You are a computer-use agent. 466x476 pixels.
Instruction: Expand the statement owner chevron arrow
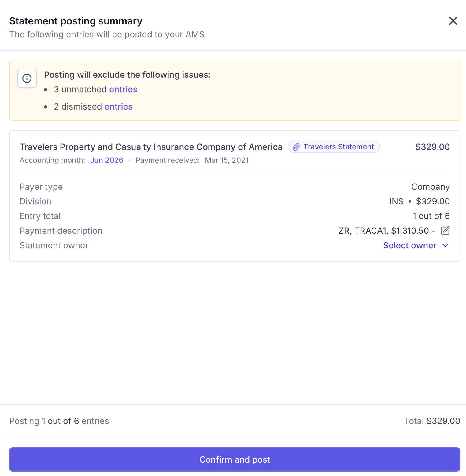445,245
